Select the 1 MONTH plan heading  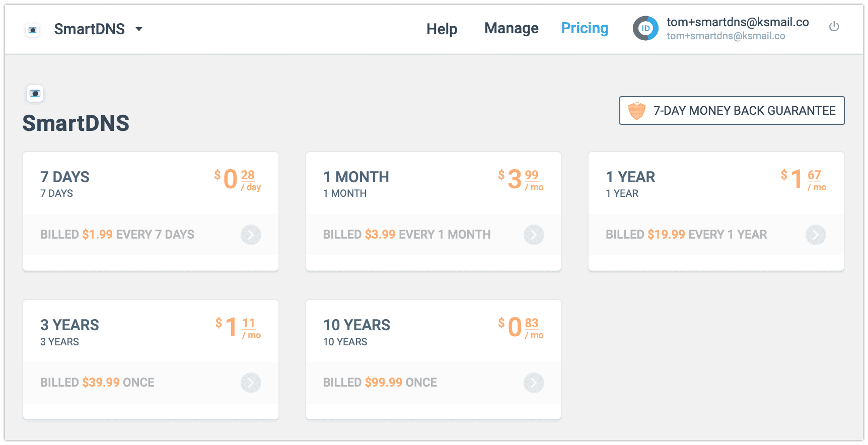click(356, 177)
